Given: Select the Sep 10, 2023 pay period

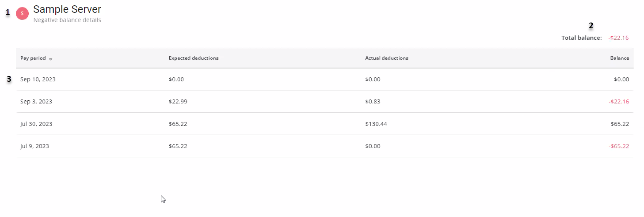Looking at the screenshot, I should (x=38, y=80).
